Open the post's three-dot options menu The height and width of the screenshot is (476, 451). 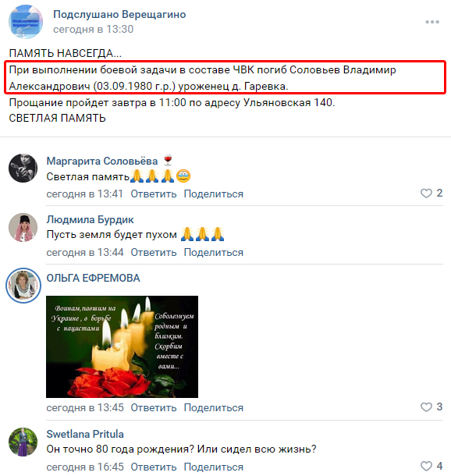point(432,22)
